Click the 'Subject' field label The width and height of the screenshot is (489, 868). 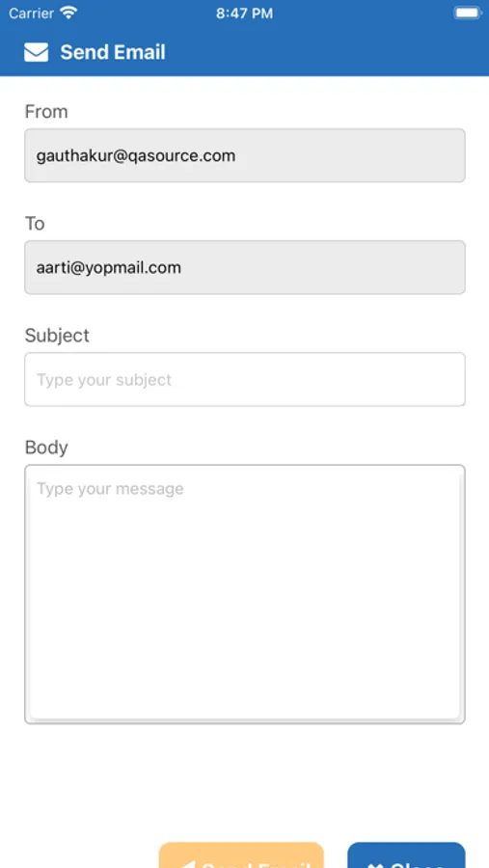point(57,335)
